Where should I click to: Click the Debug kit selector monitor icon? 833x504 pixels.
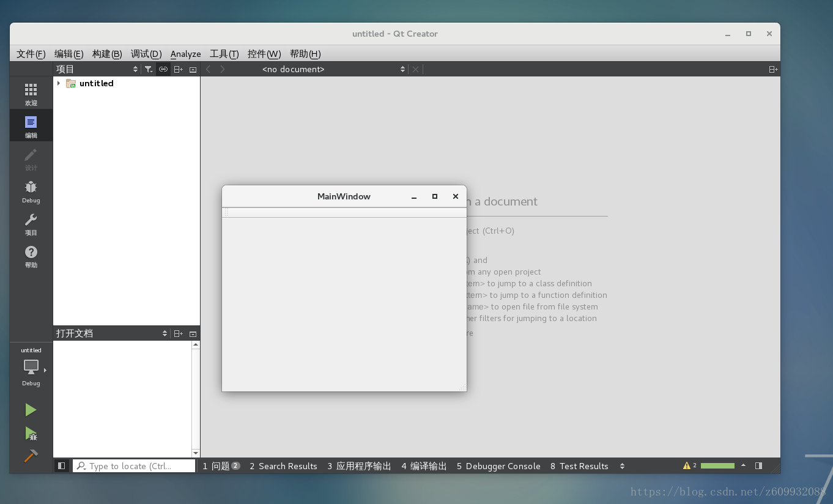click(31, 366)
